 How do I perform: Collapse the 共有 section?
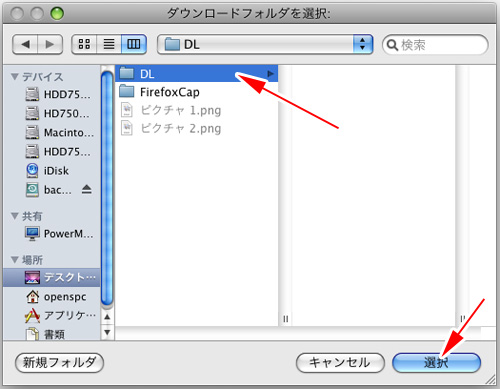14,216
